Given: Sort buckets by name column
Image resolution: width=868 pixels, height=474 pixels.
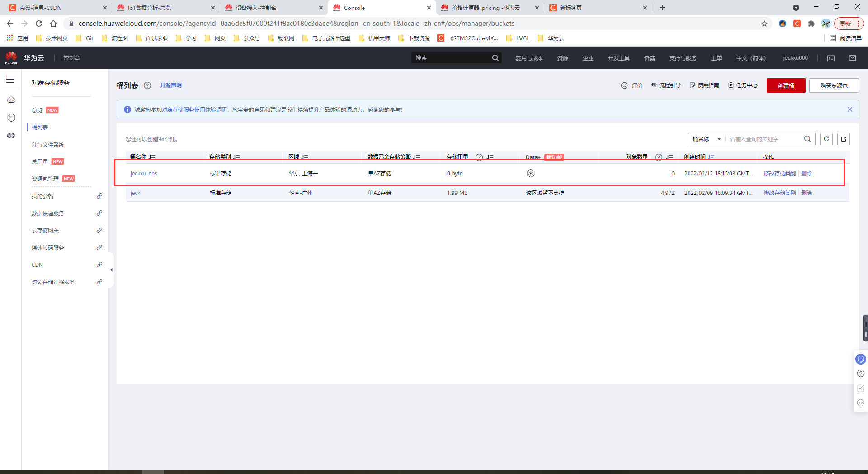Looking at the screenshot, I should tap(152, 157).
